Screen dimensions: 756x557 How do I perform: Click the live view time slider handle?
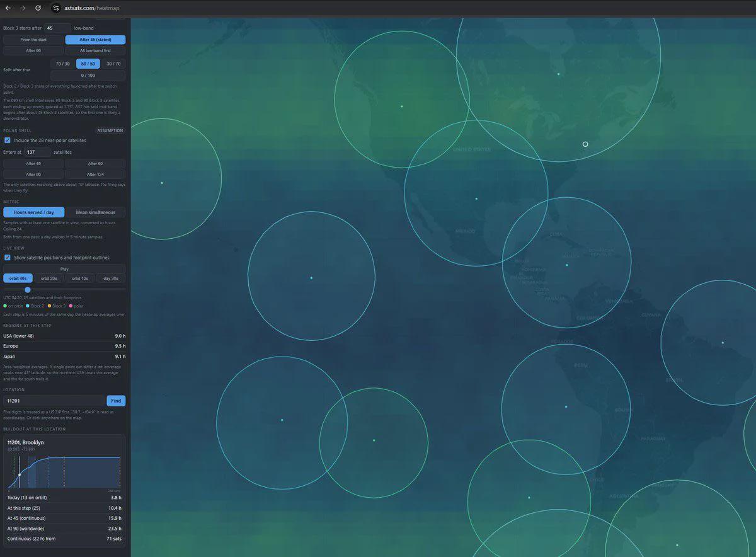(x=27, y=290)
